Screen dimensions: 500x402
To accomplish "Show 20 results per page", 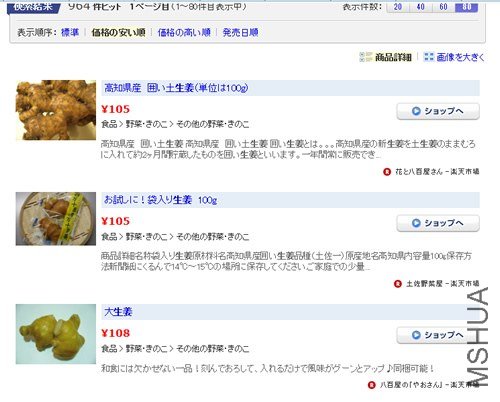I will [398, 7].
